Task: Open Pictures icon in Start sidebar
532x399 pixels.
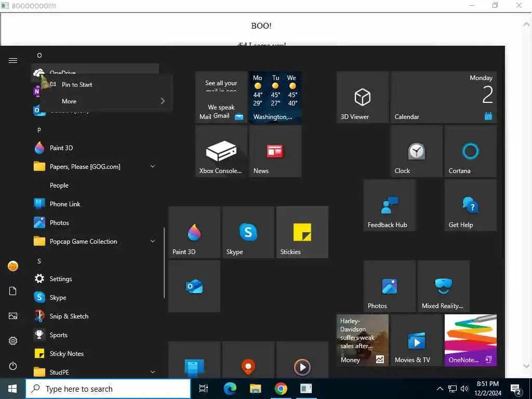Action: 13,316
